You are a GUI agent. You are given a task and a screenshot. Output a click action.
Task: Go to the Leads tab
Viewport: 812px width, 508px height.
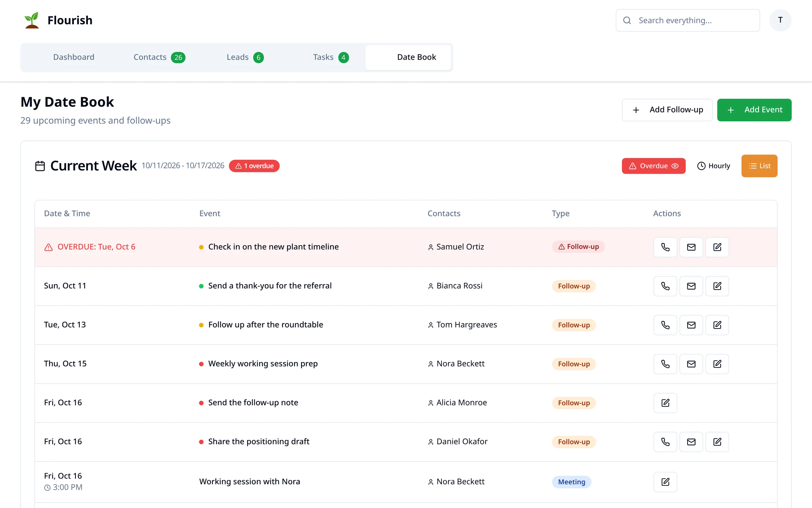[x=245, y=57]
